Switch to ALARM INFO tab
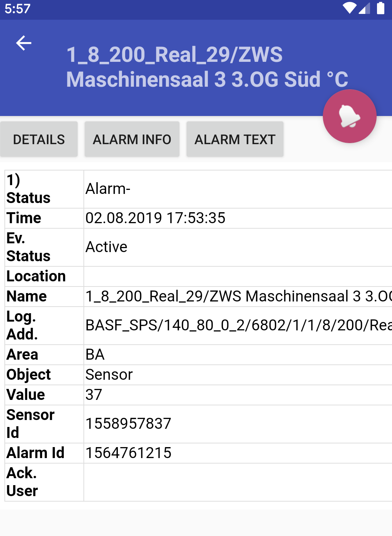Image resolution: width=392 pixels, height=536 pixels. point(132,139)
